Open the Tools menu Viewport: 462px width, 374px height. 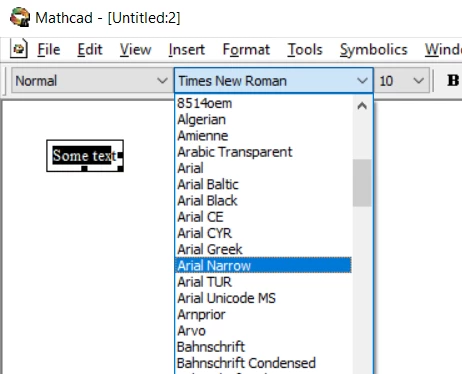pos(305,50)
